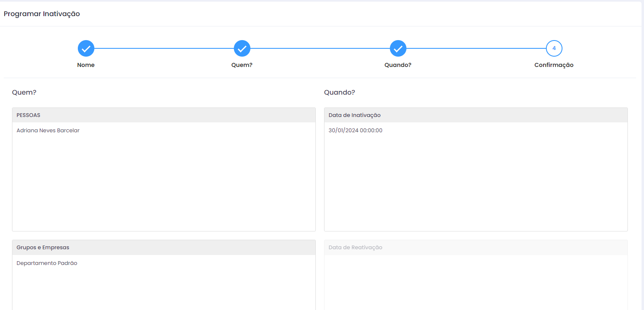Select Adriana Neves Barcelar in the people list
This screenshot has height=310, width=644.
48,131
